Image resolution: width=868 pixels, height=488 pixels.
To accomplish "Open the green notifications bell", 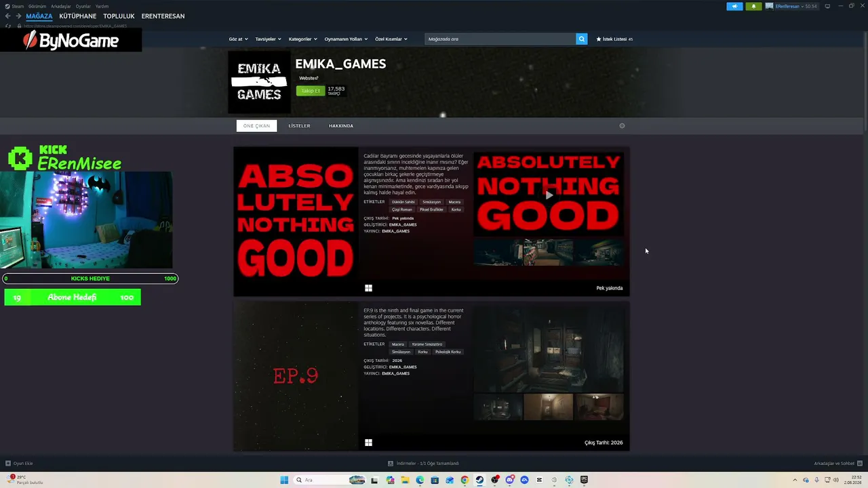I will pyautogui.click(x=753, y=6).
